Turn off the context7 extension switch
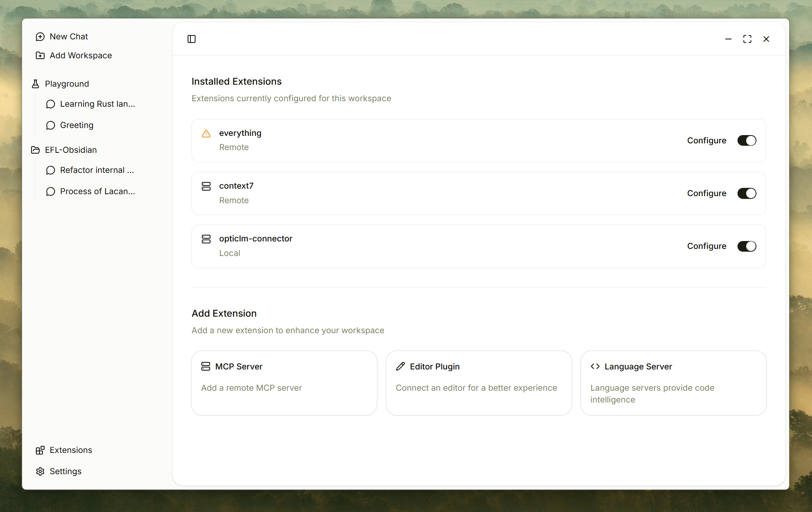812x512 pixels. (x=747, y=193)
